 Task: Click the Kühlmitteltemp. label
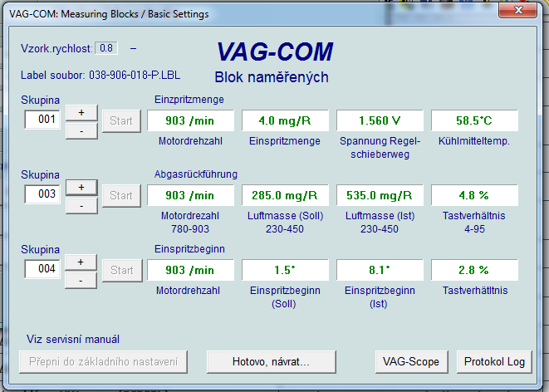[x=474, y=141]
